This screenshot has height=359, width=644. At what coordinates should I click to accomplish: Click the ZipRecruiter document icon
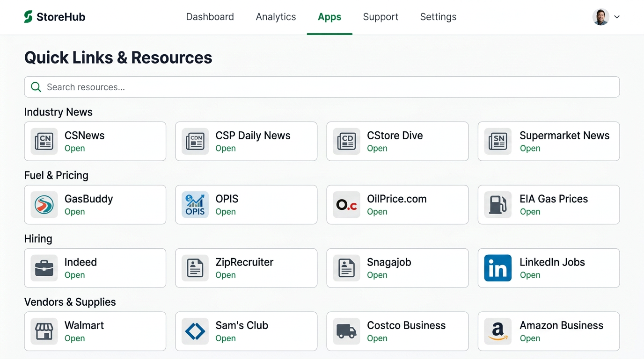(x=195, y=268)
